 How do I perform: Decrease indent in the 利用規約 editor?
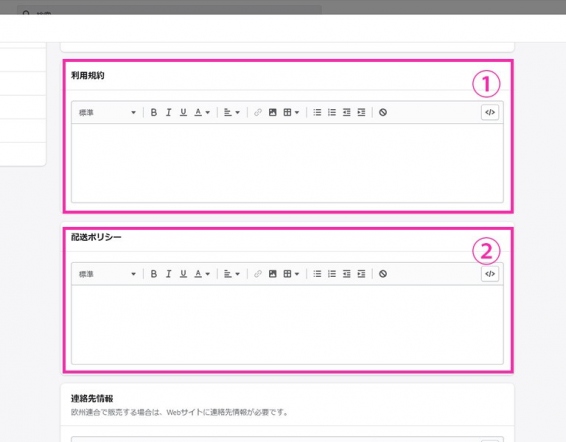(x=347, y=112)
